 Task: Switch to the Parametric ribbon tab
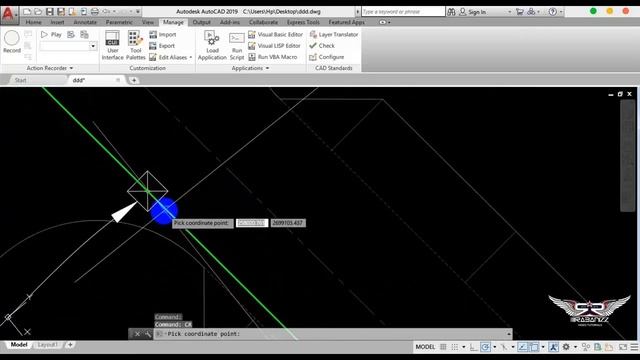point(119,22)
